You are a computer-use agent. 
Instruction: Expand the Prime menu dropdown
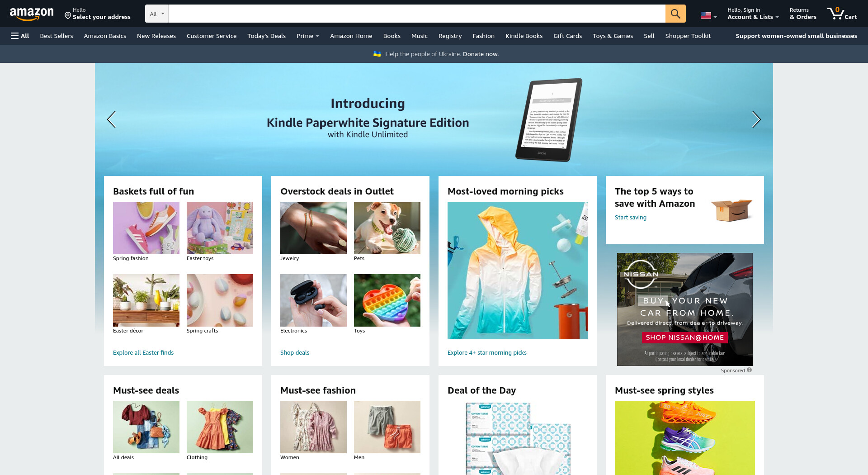click(x=308, y=36)
